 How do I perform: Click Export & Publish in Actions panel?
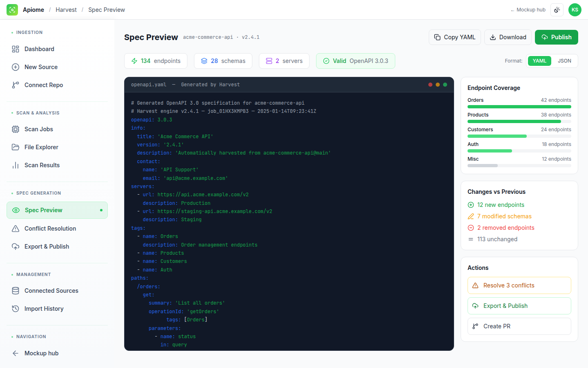(519, 306)
